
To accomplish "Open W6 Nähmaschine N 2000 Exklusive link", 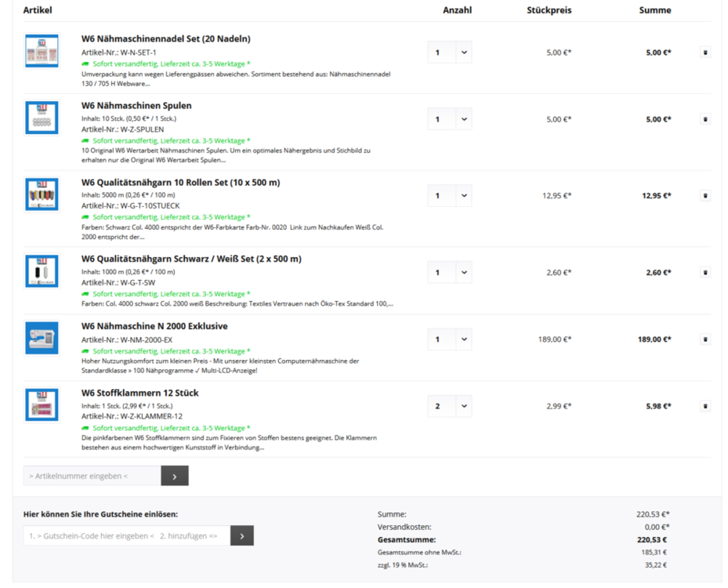I will coord(154,326).
